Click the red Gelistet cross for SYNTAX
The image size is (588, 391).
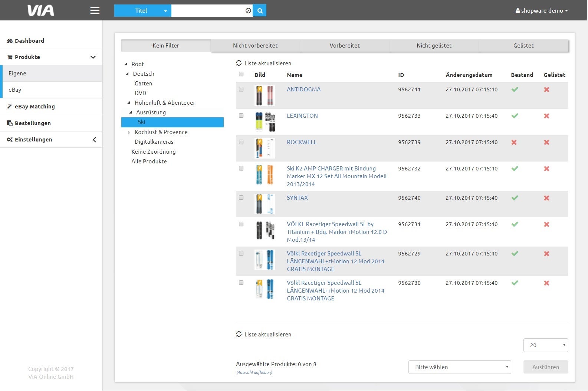pyautogui.click(x=546, y=198)
